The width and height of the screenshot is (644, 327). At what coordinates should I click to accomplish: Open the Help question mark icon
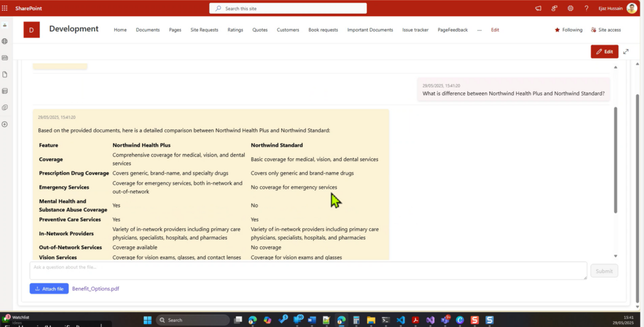[x=587, y=8]
